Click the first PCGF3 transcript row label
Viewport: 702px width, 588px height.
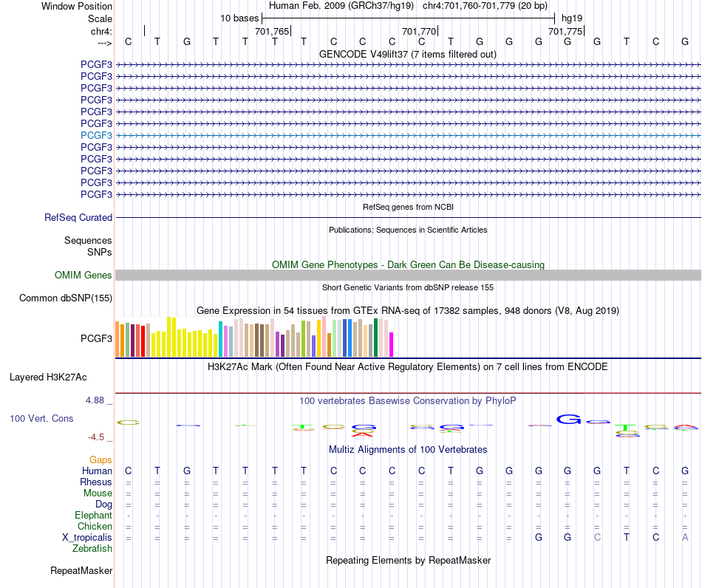(96, 64)
